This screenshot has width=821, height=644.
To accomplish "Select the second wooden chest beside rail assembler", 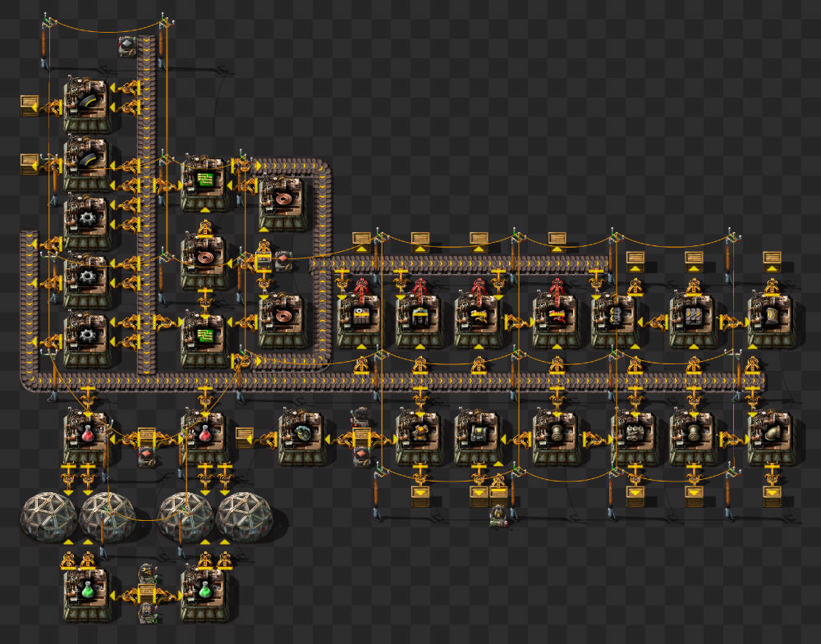I will coord(30,163).
